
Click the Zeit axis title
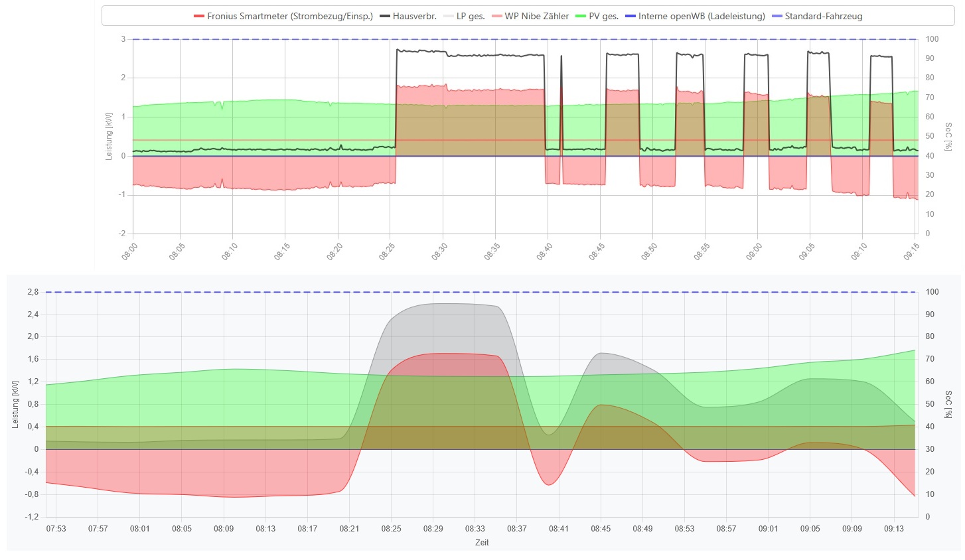coord(482,543)
